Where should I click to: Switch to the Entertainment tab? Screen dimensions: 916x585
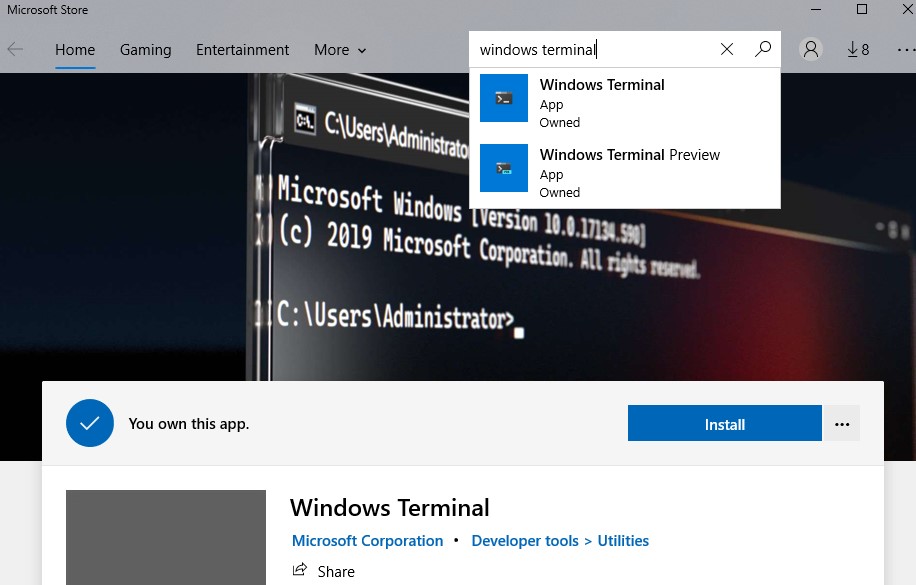coord(242,50)
